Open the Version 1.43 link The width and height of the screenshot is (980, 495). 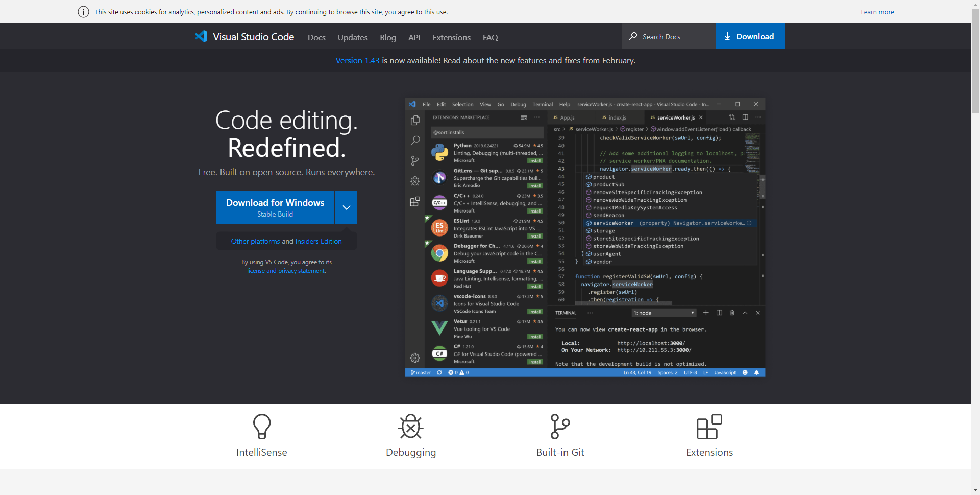point(357,60)
